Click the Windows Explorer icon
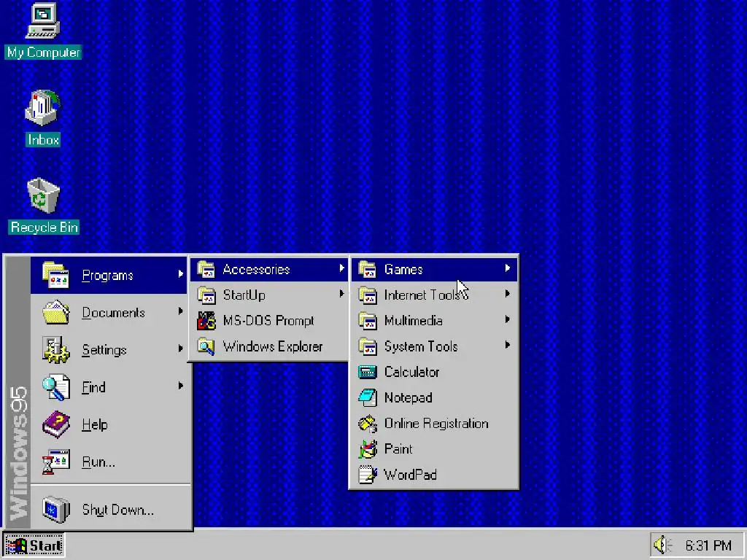The width and height of the screenshot is (747, 560). (206, 346)
